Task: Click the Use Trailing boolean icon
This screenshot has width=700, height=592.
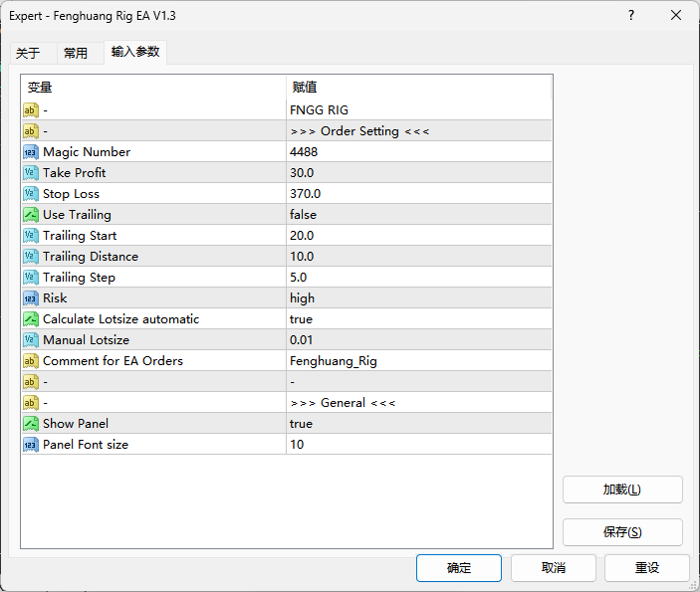Action: [x=31, y=215]
